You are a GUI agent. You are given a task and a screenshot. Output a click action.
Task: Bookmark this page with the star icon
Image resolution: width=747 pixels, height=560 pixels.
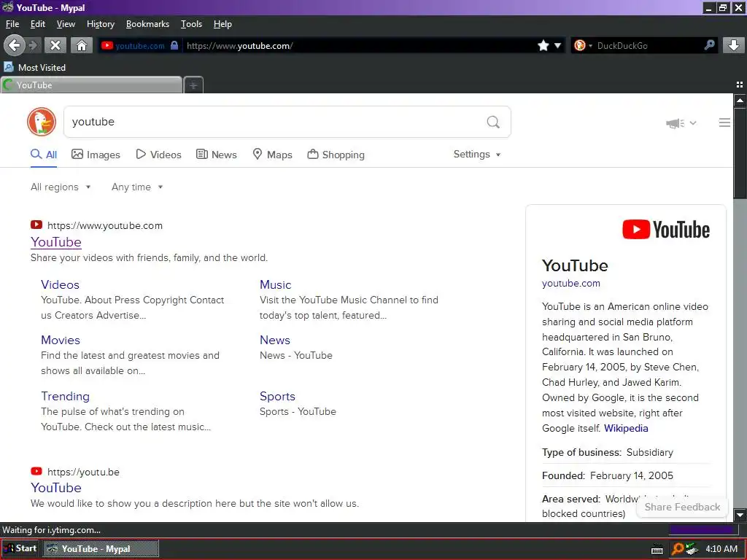543,45
